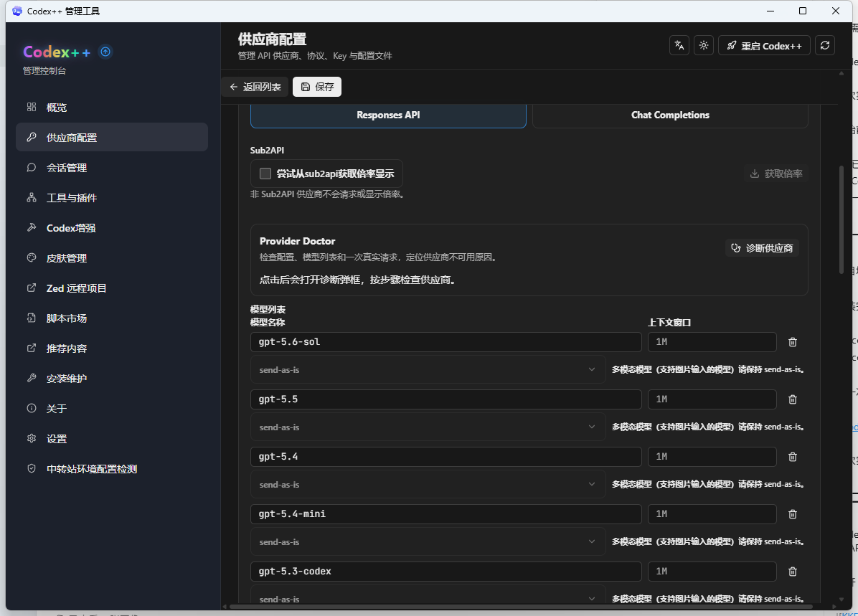Delete the gpt-5.5 model row
Screen dimensions: 858x616
pos(792,399)
